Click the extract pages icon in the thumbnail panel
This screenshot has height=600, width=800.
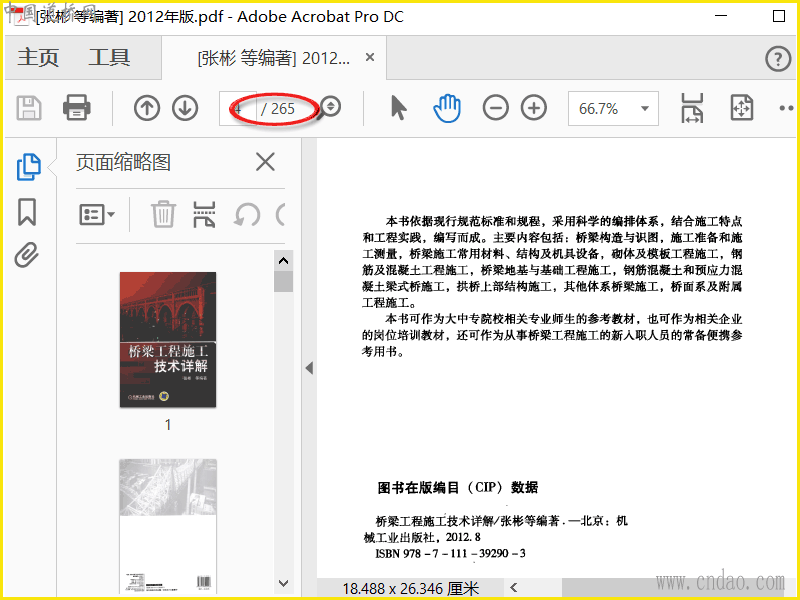click(x=204, y=214)
